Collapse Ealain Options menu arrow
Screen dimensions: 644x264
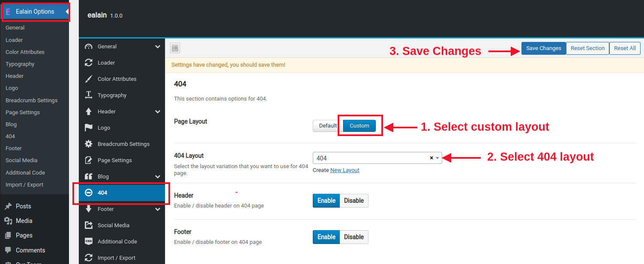pyautogui.click(x=67, y=12)
